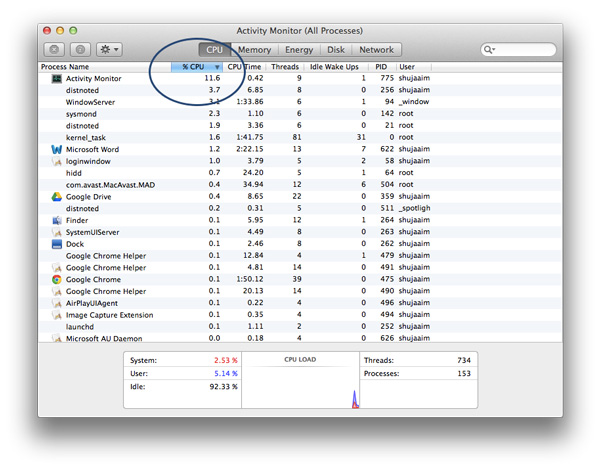The image size is (600, 469).
Task: Select the Microsoft AU Daemon row
Action: pyautogui.click(x=300, y=338)
